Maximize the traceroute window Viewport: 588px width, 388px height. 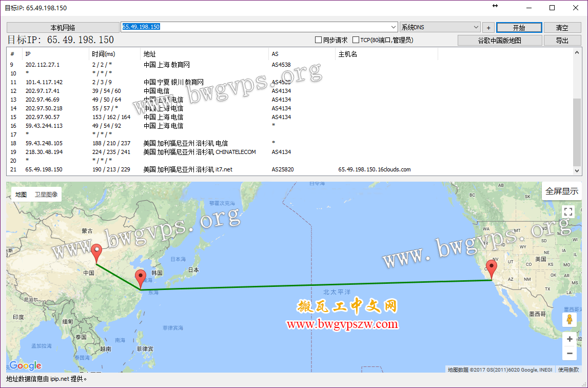[x=552, y=8]
